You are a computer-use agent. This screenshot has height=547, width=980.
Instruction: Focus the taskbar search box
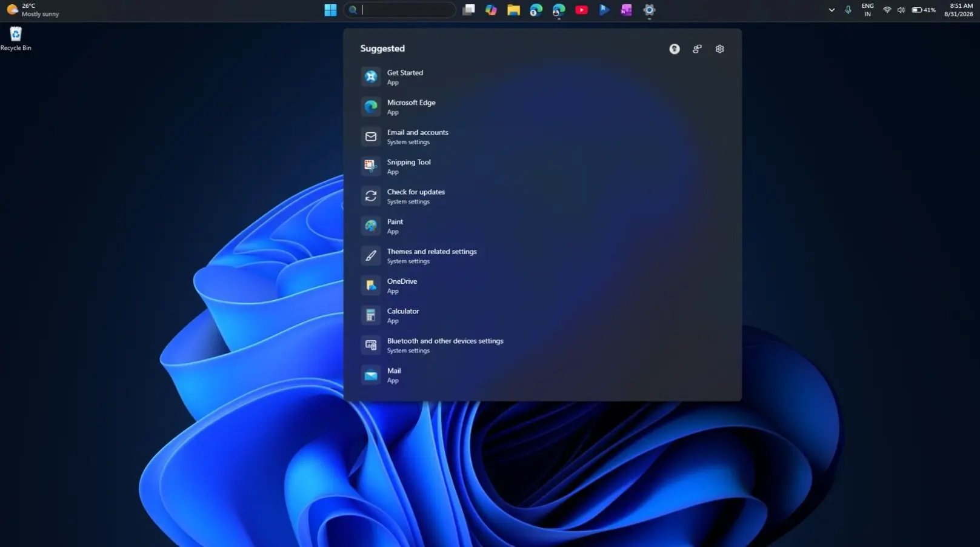[399, 10]
